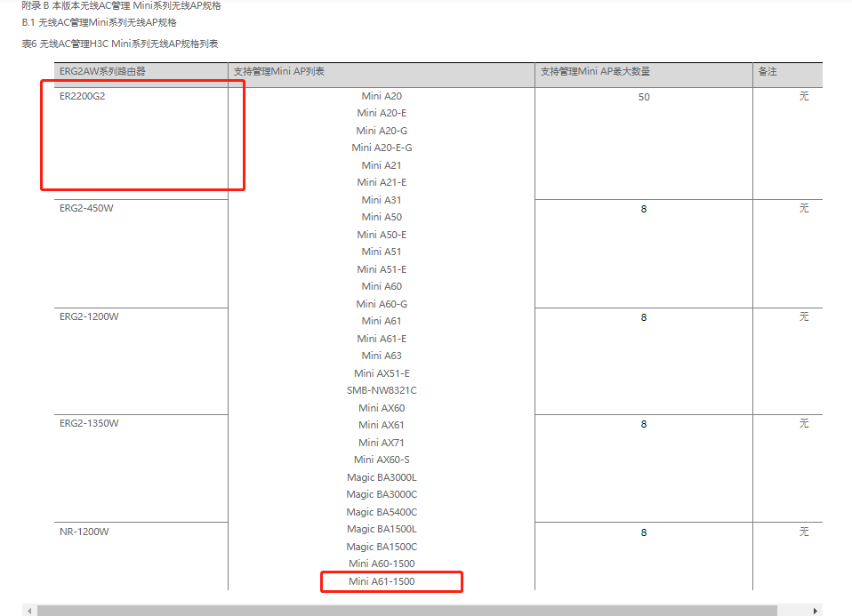852x616 pixels.
Task: Click the B.1 section heading
Action: pos(99,23)
